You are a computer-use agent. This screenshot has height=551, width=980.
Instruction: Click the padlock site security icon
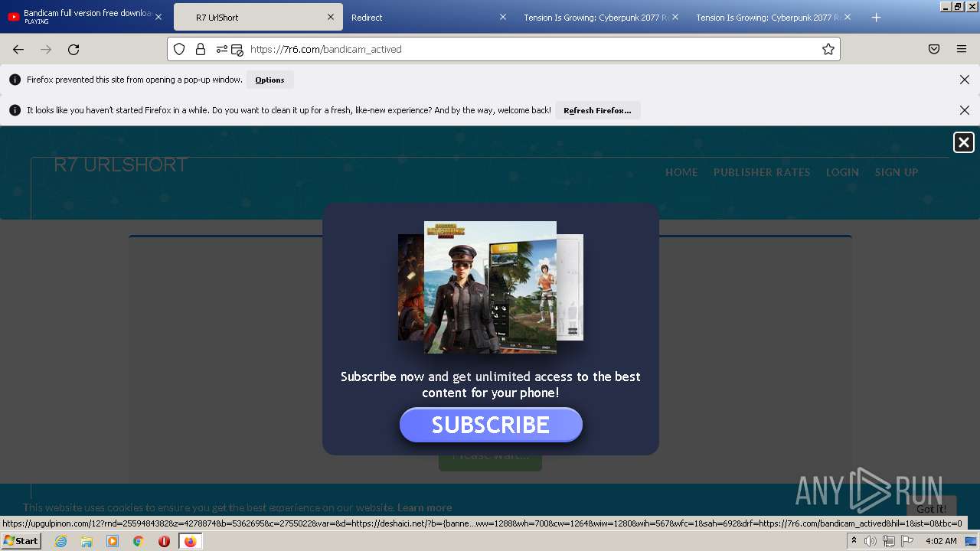[201, 49]
